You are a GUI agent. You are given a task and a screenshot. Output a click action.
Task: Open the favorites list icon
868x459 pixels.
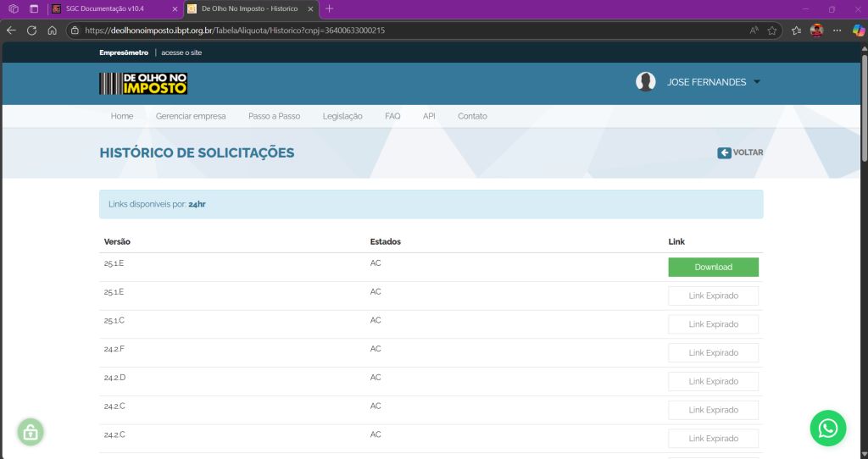pyautogui.click(x=796, y=30)
